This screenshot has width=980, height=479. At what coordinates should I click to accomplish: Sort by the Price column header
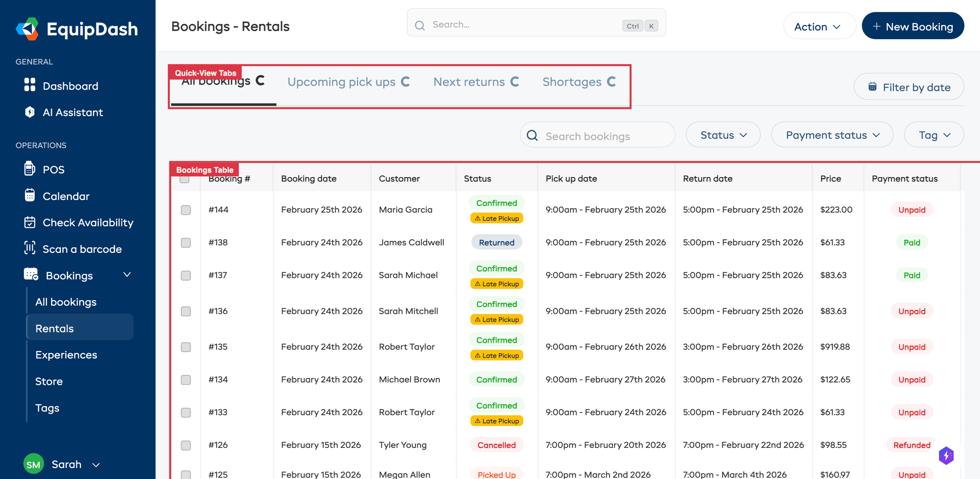point(830,179)
